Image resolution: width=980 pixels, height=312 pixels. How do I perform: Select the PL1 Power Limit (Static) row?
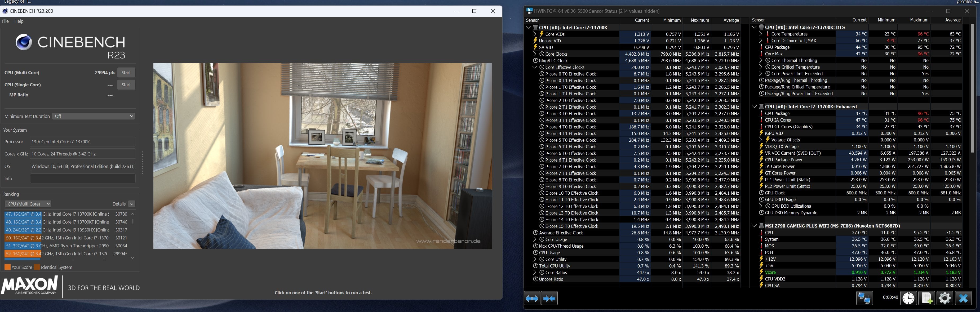click(861, 180)
